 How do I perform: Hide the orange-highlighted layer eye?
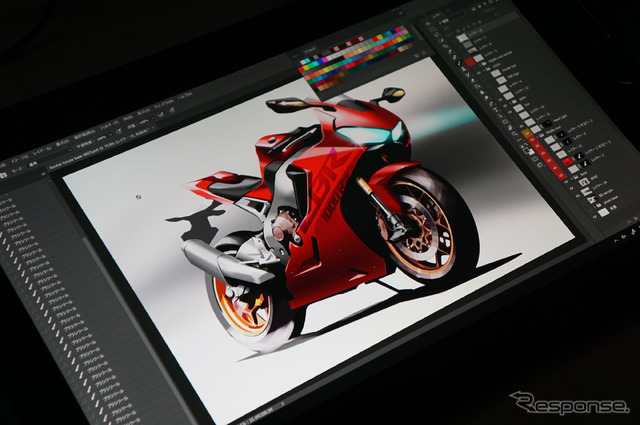[527, 134]
